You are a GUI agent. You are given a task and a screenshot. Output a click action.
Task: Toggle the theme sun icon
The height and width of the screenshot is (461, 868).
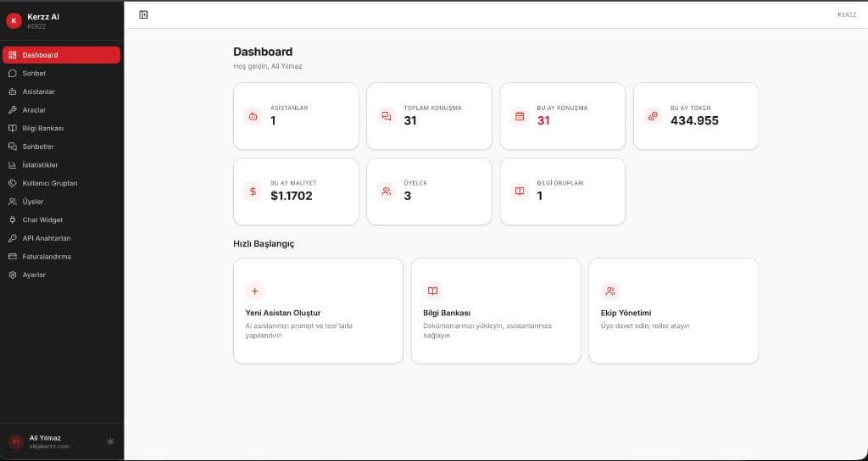pyautogui.click(x=110, y=442)
